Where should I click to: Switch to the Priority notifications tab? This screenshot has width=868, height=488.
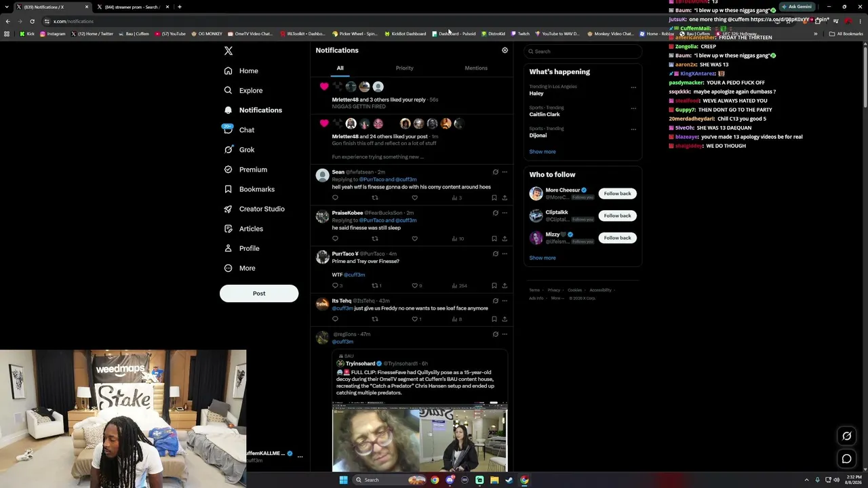(404, 68)
